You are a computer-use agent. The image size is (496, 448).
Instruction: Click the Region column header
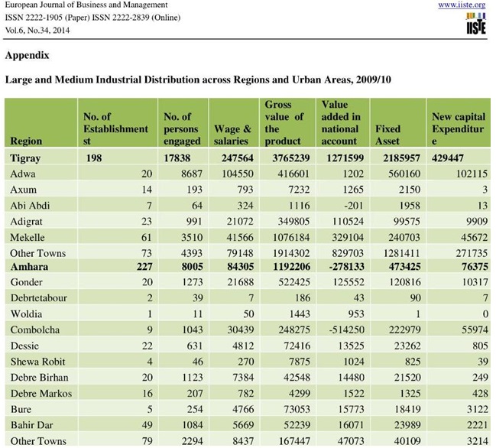[27, 141]
